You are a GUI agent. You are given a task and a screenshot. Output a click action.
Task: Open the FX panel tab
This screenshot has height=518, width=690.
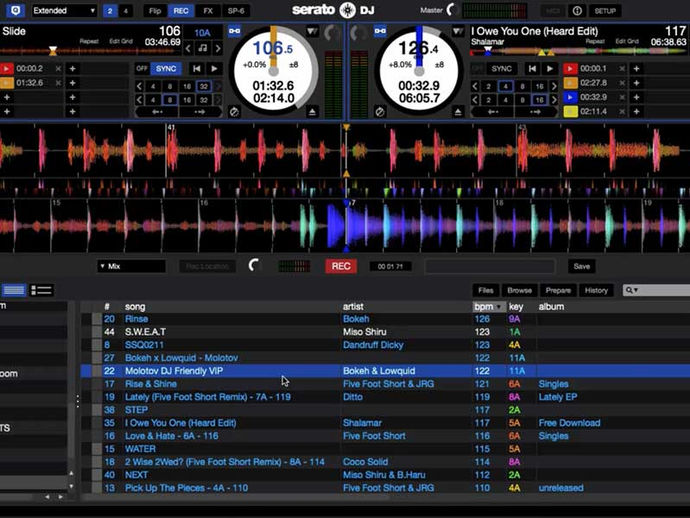(208, 11)
